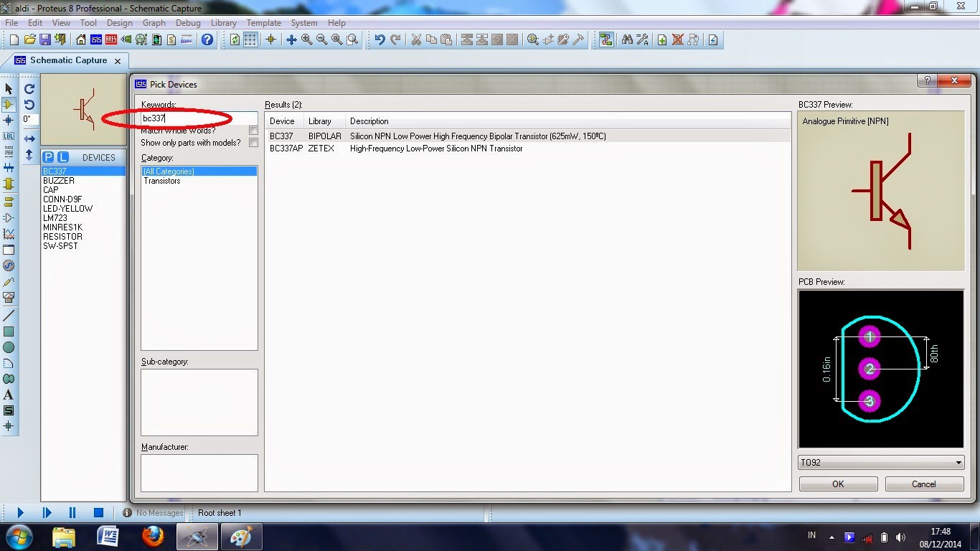Select the text script 'A' tool

(x=9, y=395)
